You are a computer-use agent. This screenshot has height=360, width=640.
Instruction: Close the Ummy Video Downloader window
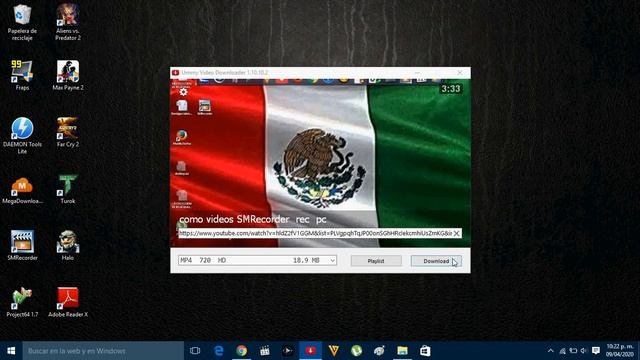coord(460,73)
